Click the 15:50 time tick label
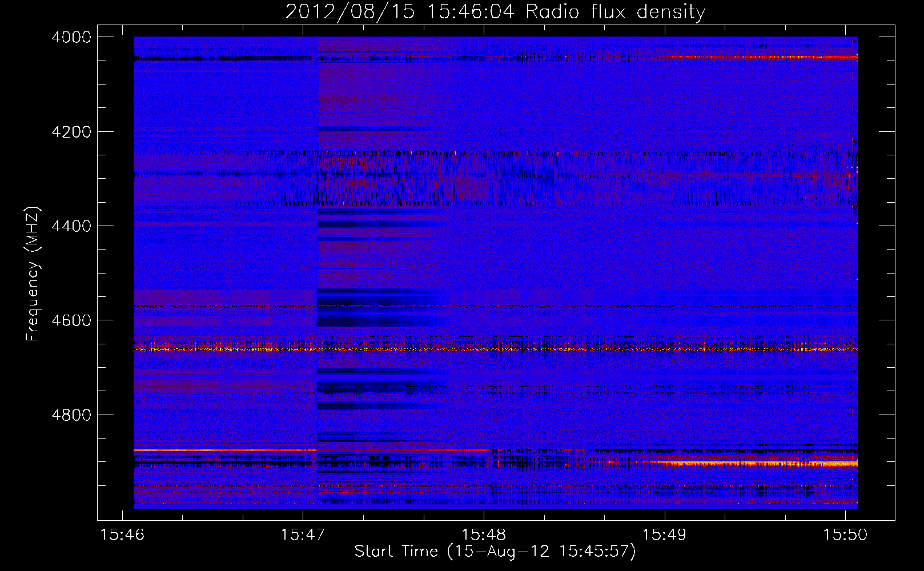Image resolution: width=924 pixels, height=571 pixels. pos(845,535)
